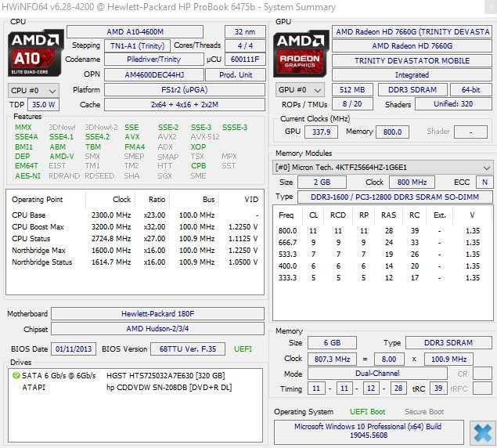Click the AVX feature label
This screenshot has width=497, height=448.
pos(131,137)
